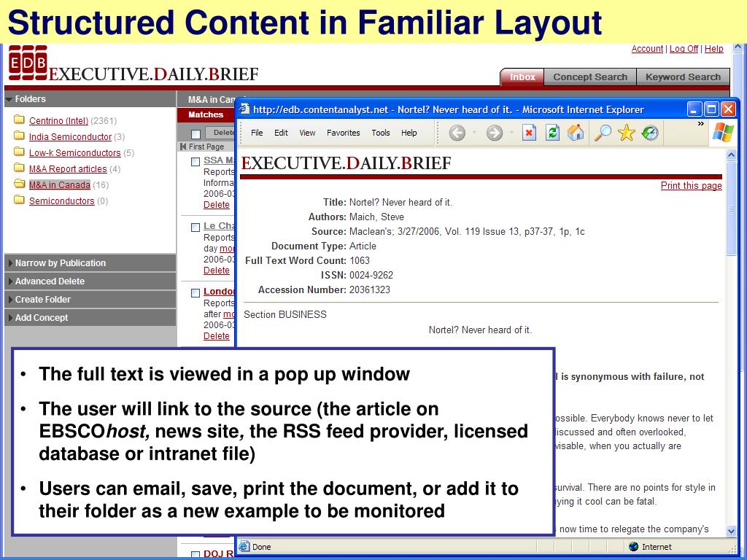Collapse the Folders panel header
The width and height of the screenshot is (747, 560).
[90, 99]
